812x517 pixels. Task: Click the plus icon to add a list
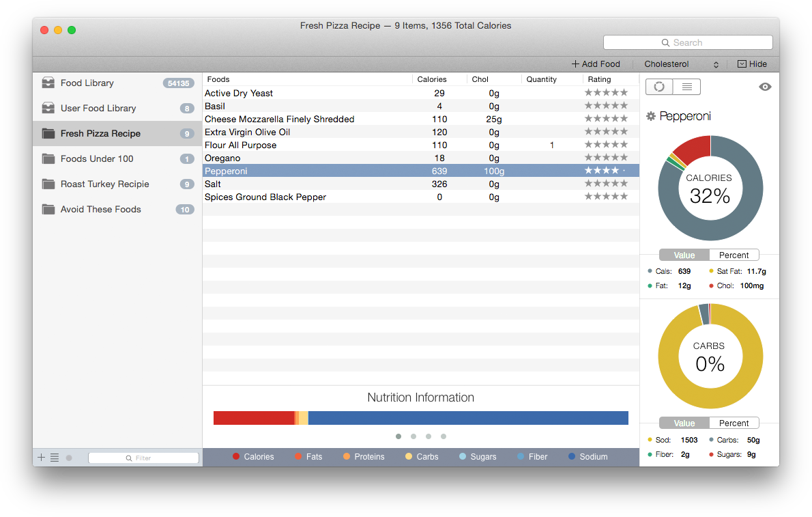coord(40,458)
